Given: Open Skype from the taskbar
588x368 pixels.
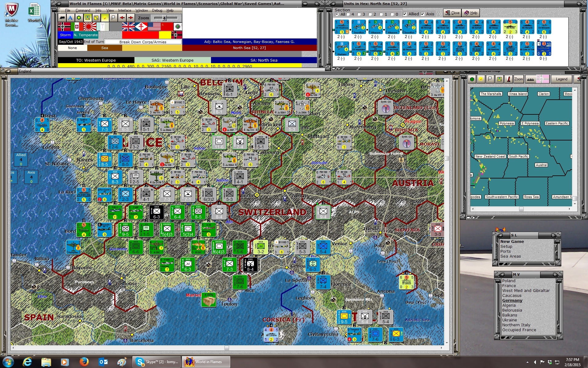Looking at the screenshot, I should 156,362.
